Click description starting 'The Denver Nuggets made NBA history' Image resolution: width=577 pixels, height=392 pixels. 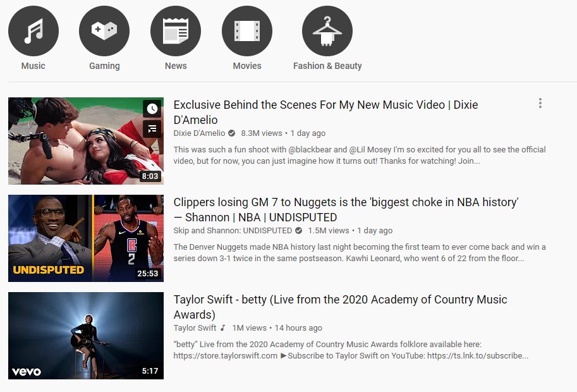tap(360, 252)
